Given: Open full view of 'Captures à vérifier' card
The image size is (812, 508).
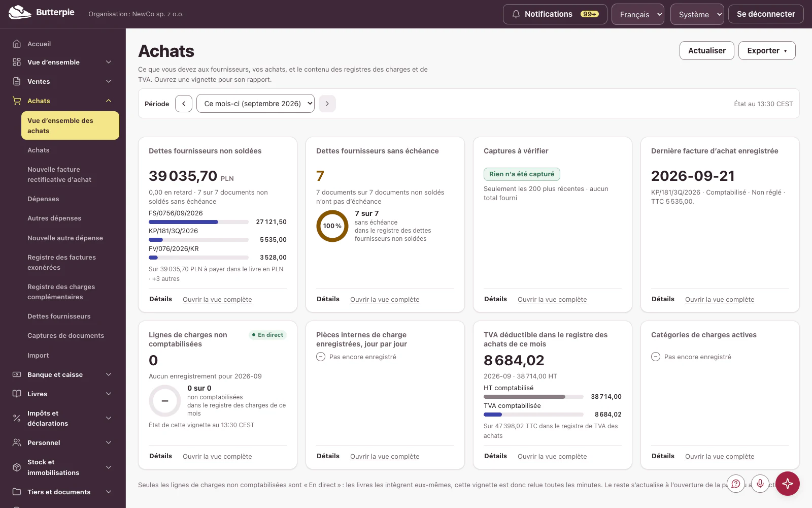Looking at the screenshot, I should [552, 300].
